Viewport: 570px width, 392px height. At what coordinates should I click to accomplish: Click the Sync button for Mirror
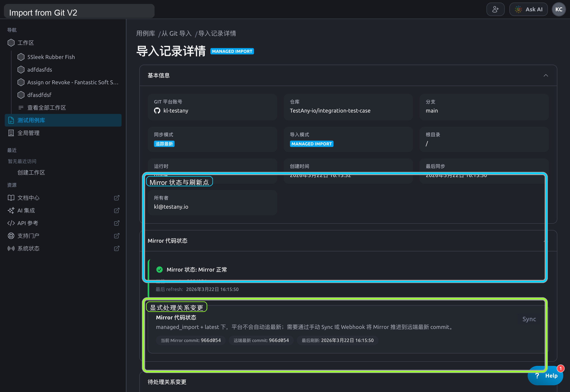click(x=529, y=319)
